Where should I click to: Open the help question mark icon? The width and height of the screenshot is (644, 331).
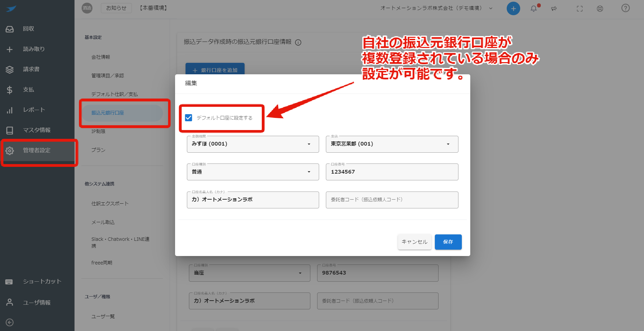(625, 8)
